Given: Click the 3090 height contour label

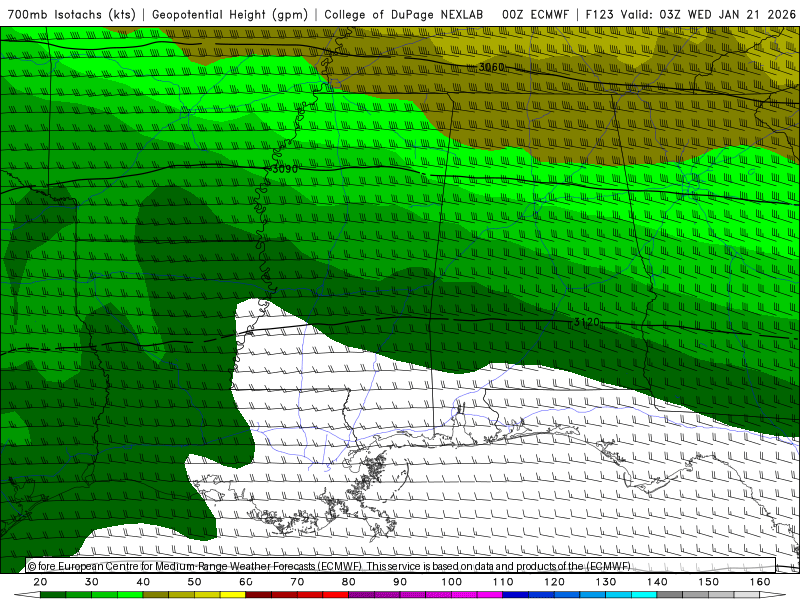Looking at the screenshot, I should pos(285,169).
